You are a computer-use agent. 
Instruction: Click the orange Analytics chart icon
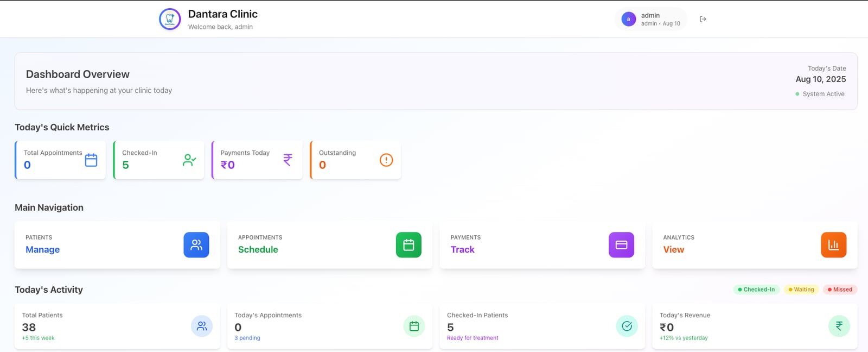834,245
